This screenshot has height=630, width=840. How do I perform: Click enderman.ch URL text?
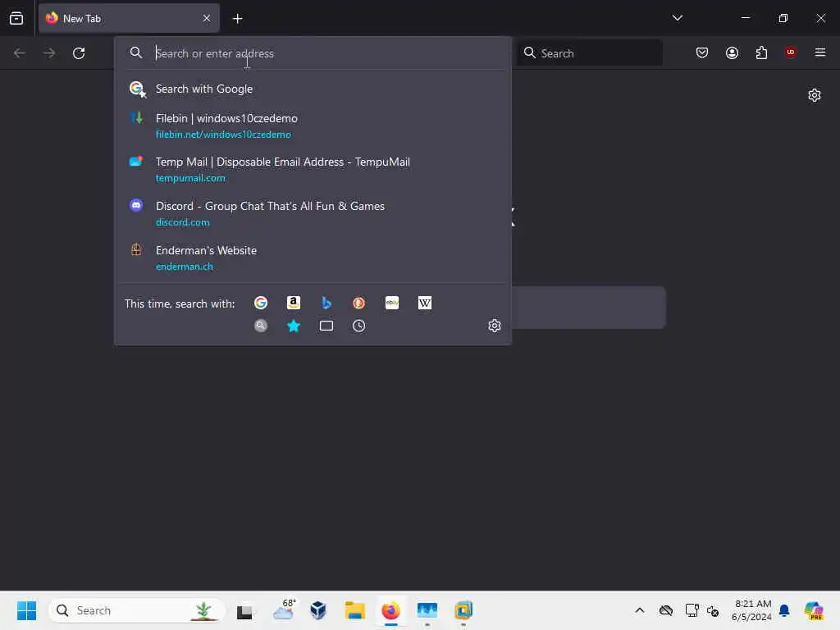click(185, 267)
